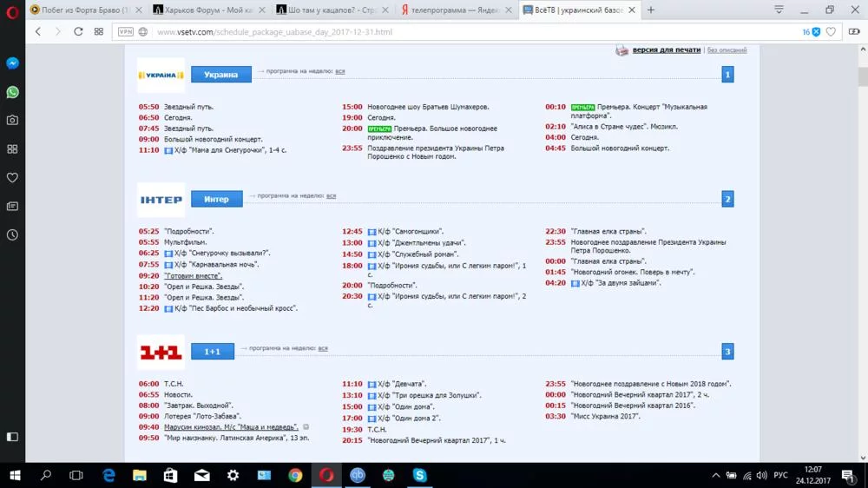Click the 'без описаний' link
Screen dimensions: 868x488
pyautogui.click(x=727, y=49)
